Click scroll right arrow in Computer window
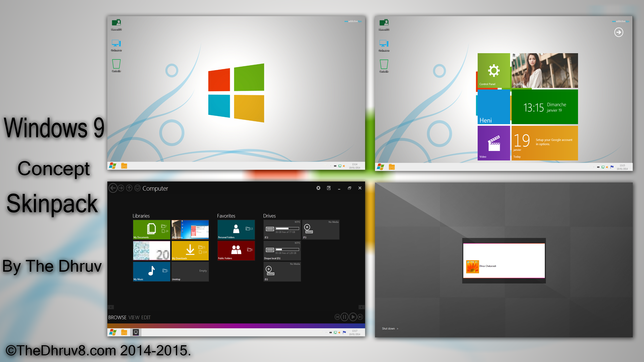The height and width of the screenshot is (362, 644). pos(362,307)
